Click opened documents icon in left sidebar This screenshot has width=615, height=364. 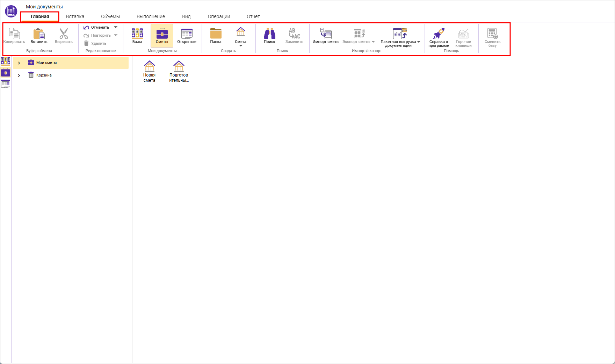coord(6,83)
